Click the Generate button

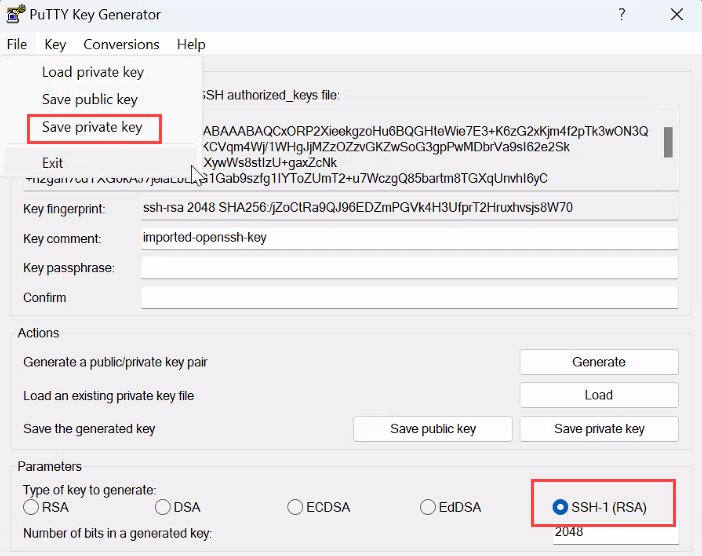pyautogui.click(x=599, y=362)
